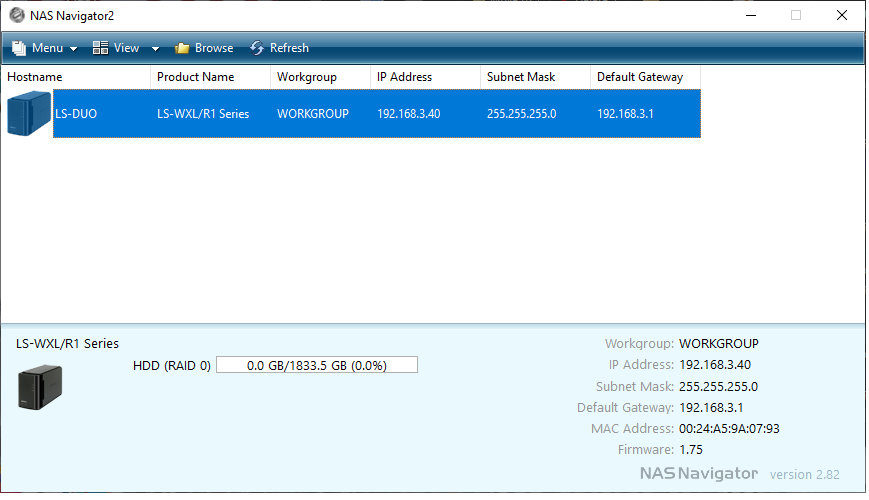This screenshot has width=869, height=500.
Task: Click the NAS Navigator2 title bar icon
Action: [17, 15]
